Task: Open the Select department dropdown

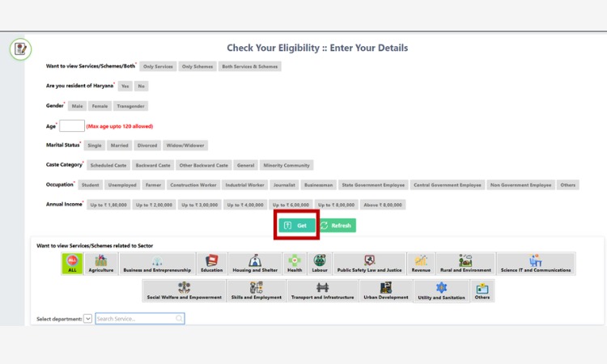Action: pyautogui.click(x=88, y=319)
